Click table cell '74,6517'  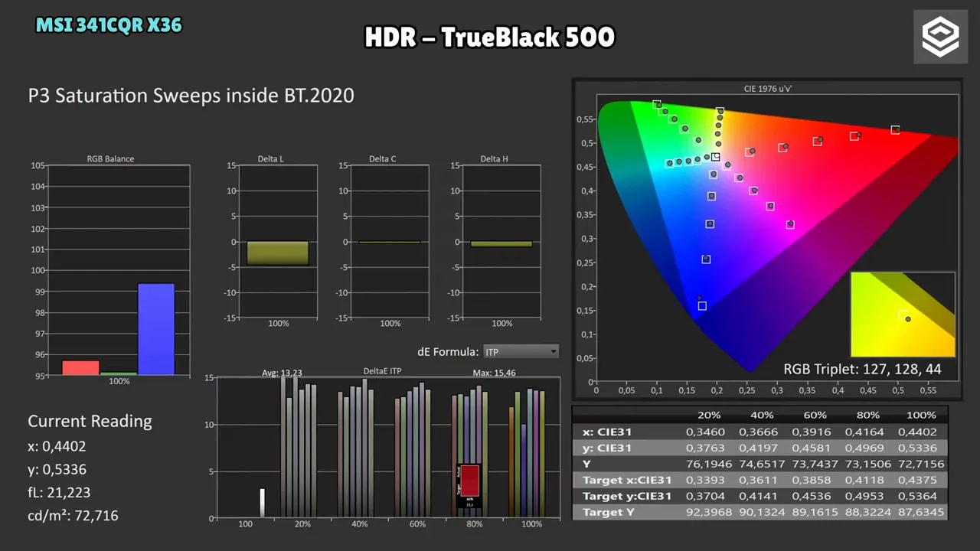[762, 464]
